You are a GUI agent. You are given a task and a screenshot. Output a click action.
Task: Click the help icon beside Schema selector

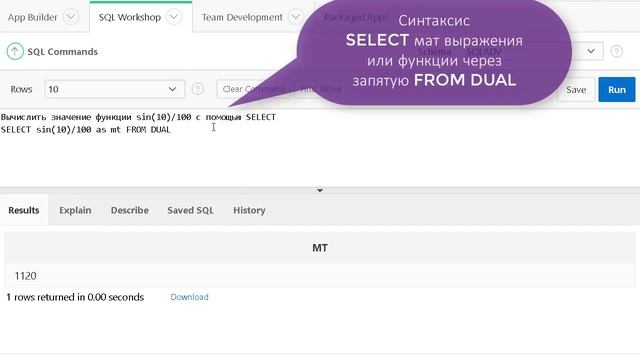pyautogui.click(x=616, y=51)
